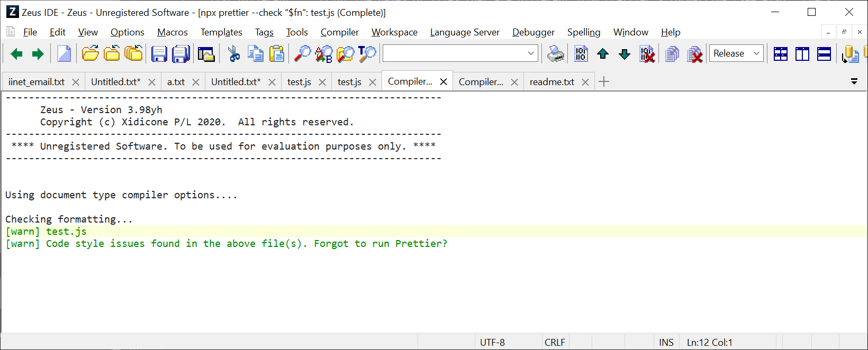868x350 pixels.
Task: Click the yellow cylinder document icon
Action: click(850, 54)
